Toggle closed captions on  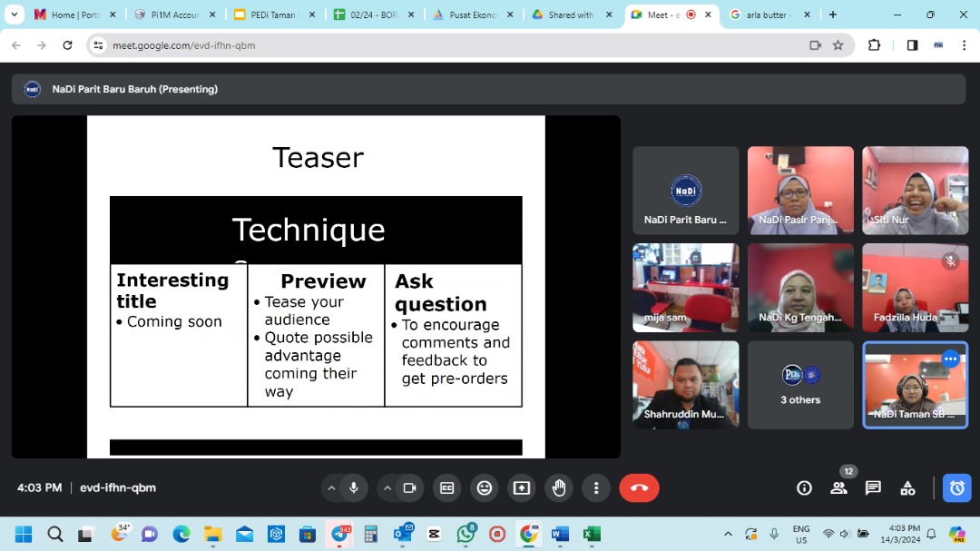tap(446, 488)
